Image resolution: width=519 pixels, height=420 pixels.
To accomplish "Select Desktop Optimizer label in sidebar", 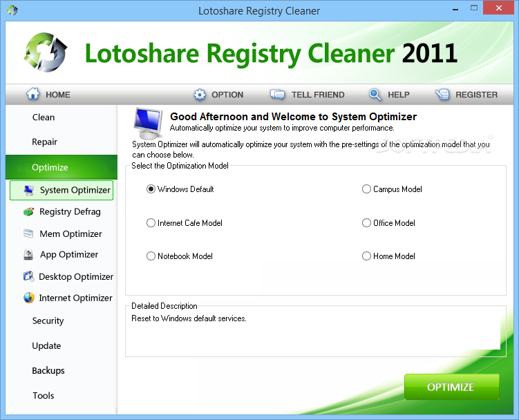I will pos(76,276).
